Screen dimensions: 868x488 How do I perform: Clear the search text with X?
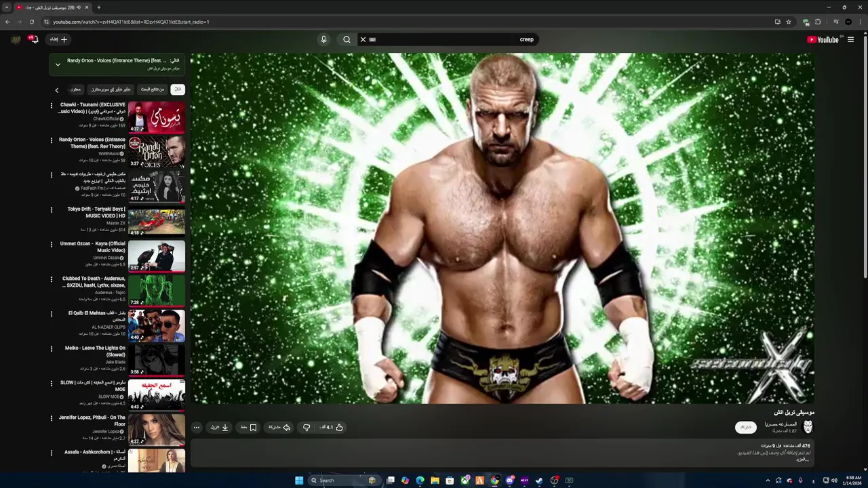coord(363,39)
